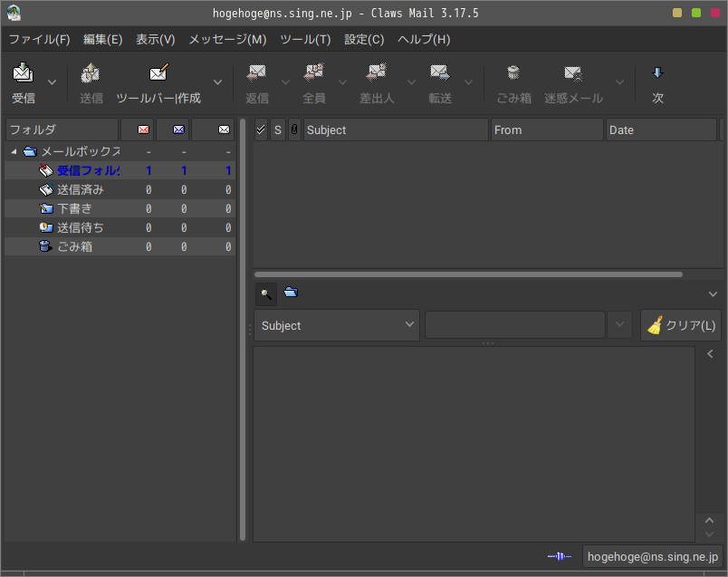Click the attachment paperclip column header

tap(294, 130)
